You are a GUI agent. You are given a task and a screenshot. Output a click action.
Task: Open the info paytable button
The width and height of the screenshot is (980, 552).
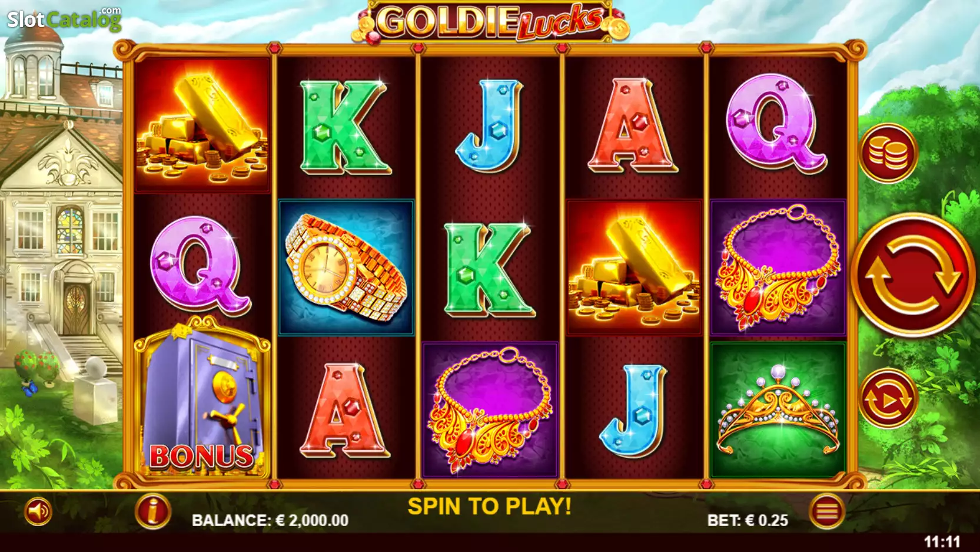(153, 511)
